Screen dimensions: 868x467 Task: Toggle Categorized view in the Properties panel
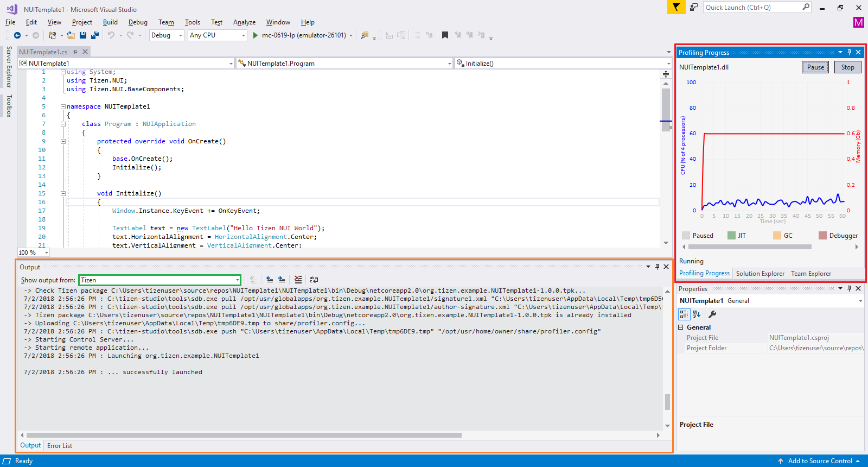pos(684,314)
